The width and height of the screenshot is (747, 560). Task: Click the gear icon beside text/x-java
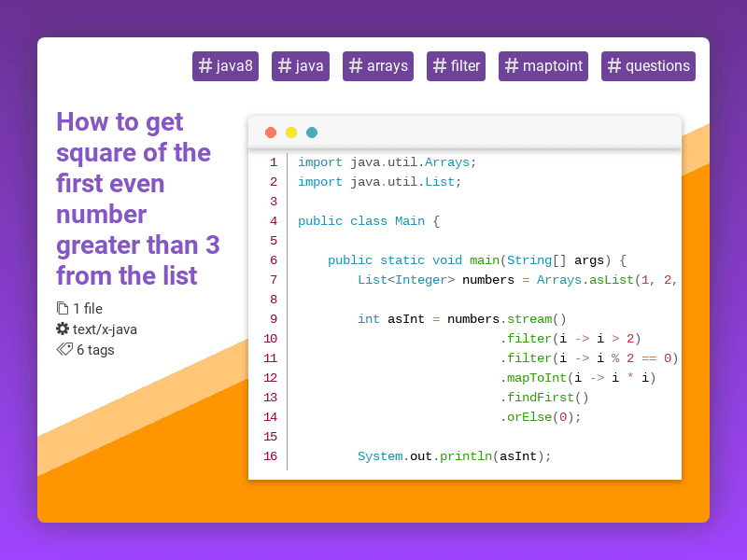click(63, 329)
